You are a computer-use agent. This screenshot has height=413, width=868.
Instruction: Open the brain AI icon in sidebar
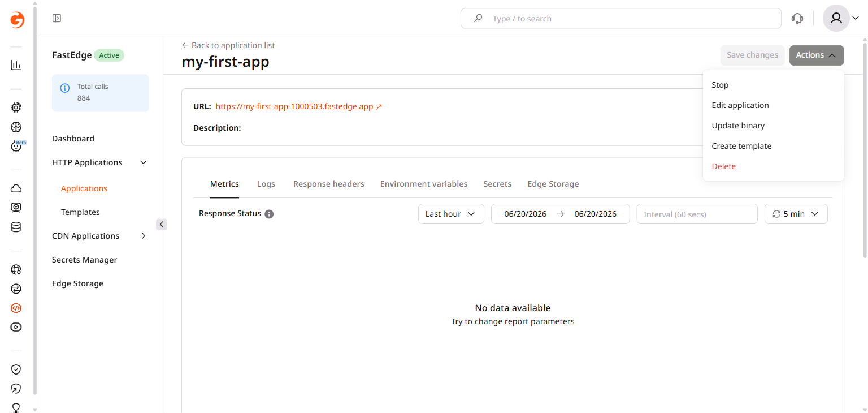[x=16, y=127]
